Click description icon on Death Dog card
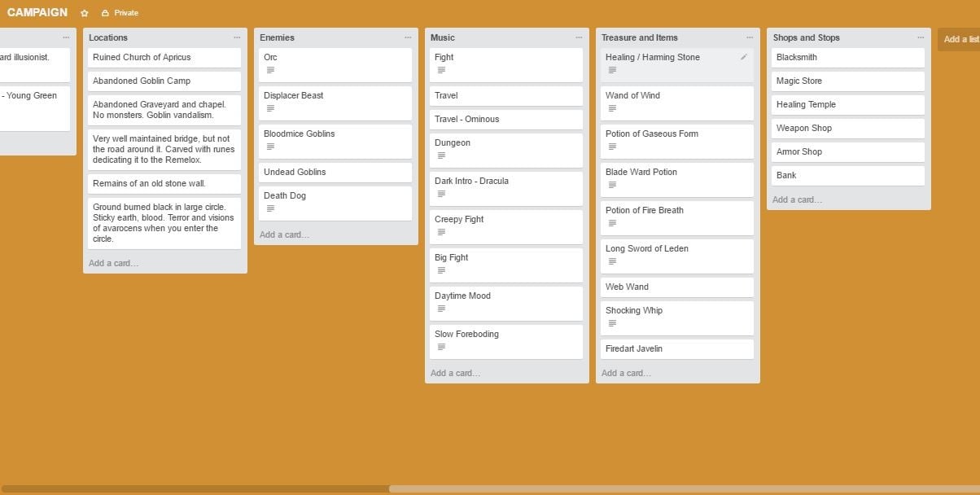The image size is (980, 495). tap(271, 208)
